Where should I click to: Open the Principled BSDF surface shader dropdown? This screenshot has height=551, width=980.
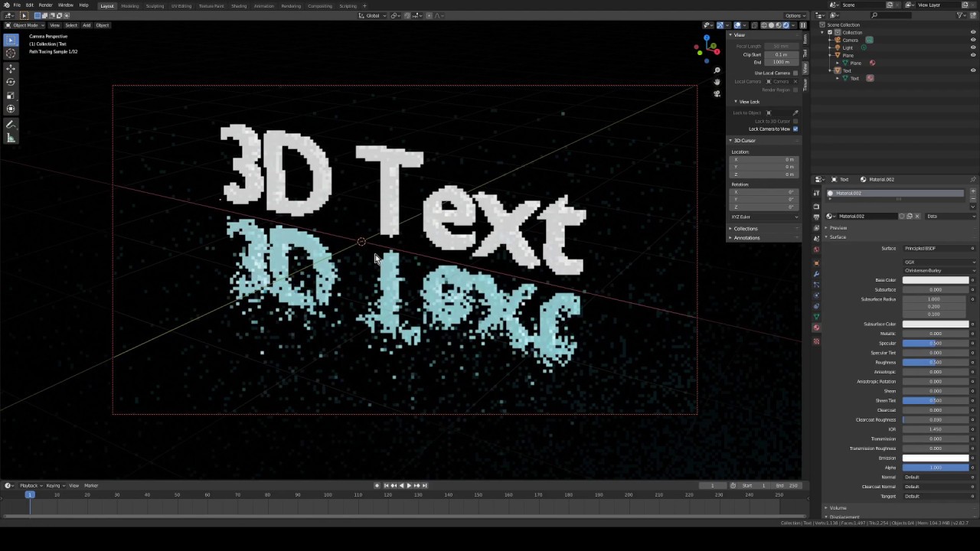(x=936, y=248)
